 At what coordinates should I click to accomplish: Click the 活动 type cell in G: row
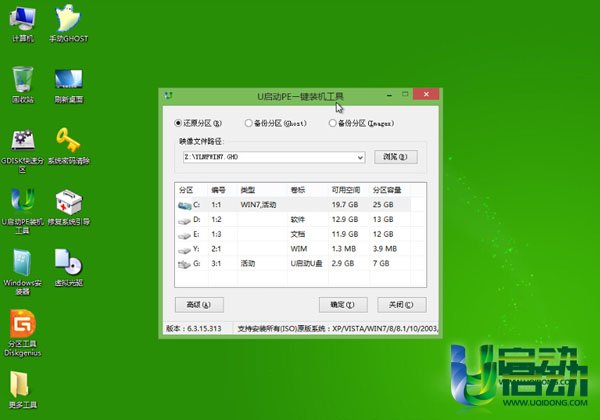pyautogui.click(x=248, y=264)
